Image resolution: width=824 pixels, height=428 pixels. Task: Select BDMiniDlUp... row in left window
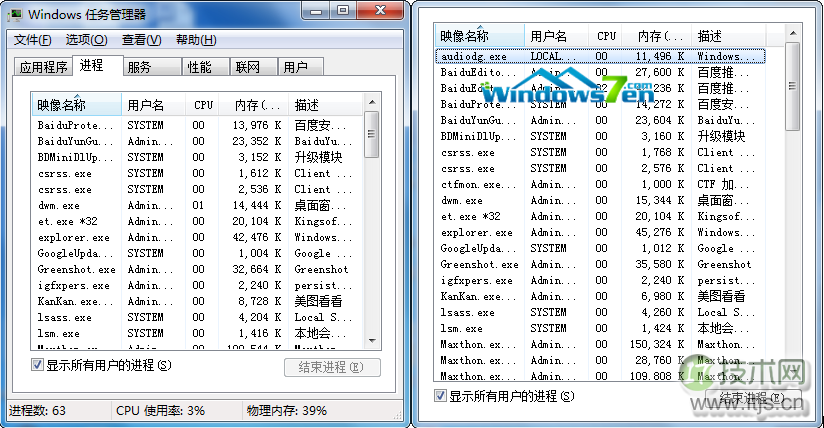[x=197, y=157]
